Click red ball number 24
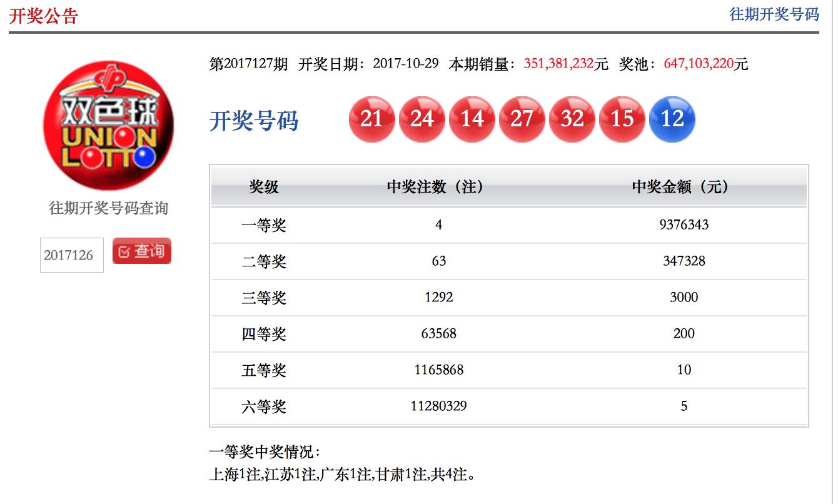This screenshot has width=838, height=504. click(422, 119)
